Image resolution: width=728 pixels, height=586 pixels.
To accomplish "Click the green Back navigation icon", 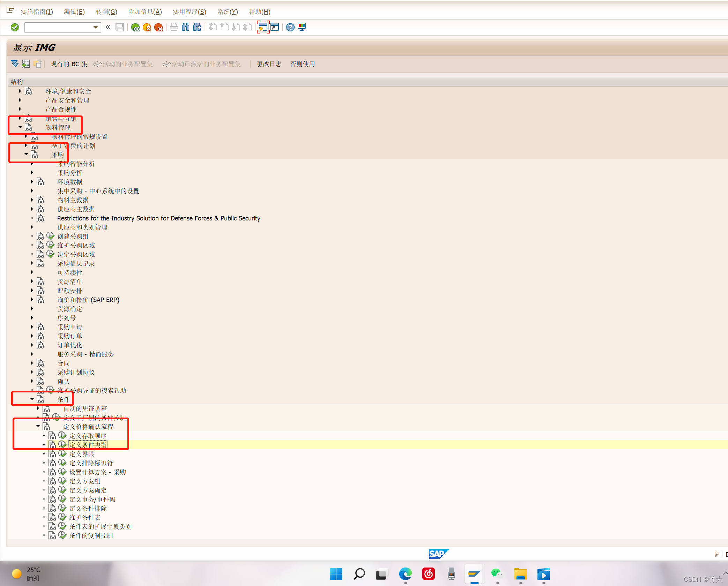I will coord(135,27).
